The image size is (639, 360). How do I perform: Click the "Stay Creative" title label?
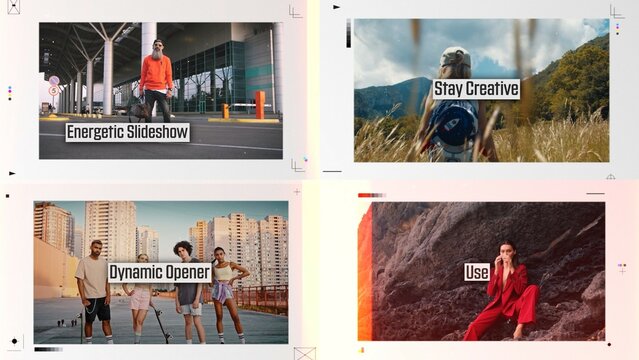476,89
